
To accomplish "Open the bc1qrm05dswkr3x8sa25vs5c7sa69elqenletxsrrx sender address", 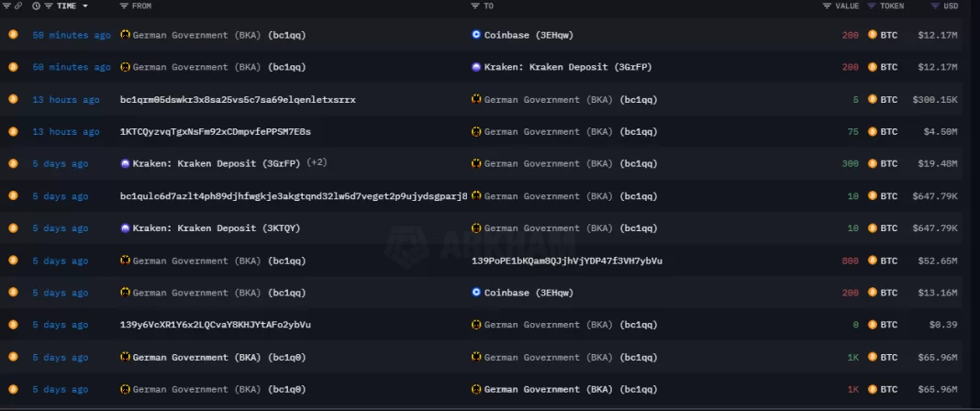I will tap(238, 99).
